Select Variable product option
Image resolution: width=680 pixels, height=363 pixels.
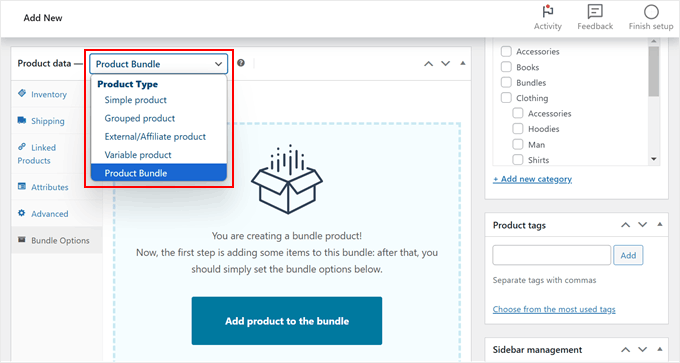point(159,154)
